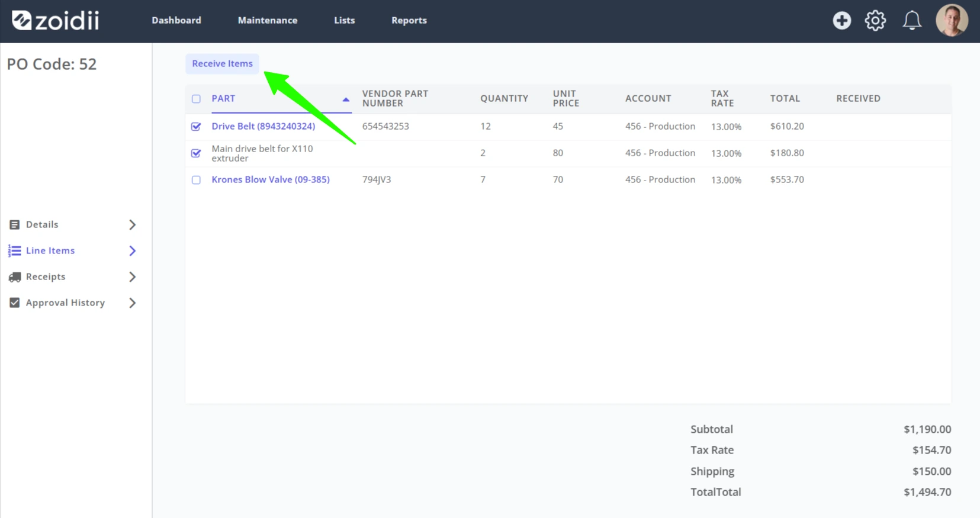Expand the Approval History chevron
This screenshot has width=980, height=518.
[x=133, y=303]
